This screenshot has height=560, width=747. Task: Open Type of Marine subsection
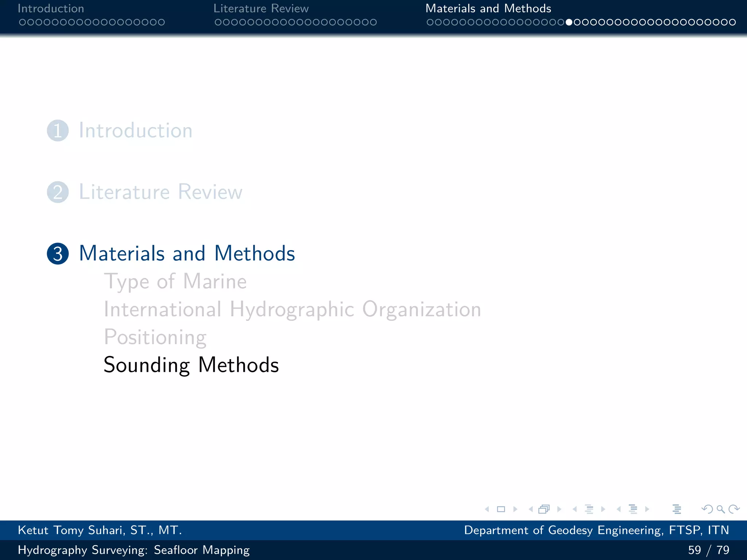[x=175, y=282]
